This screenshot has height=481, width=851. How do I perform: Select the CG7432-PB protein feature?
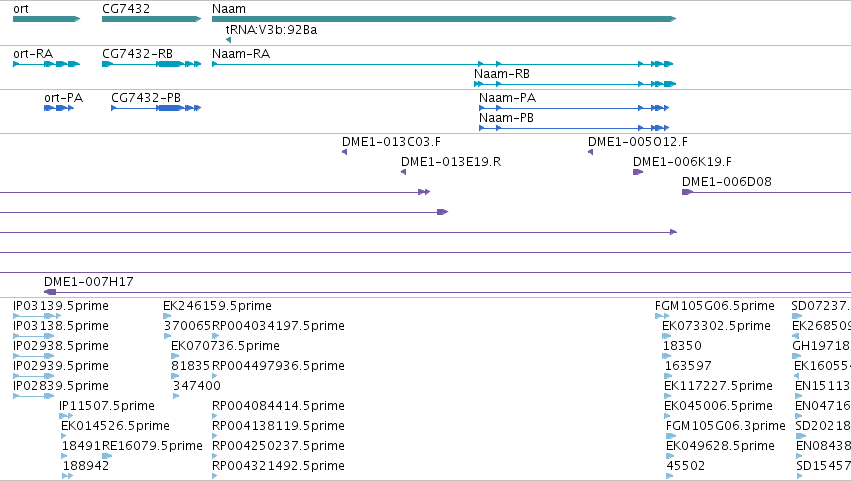pos(156,108)
